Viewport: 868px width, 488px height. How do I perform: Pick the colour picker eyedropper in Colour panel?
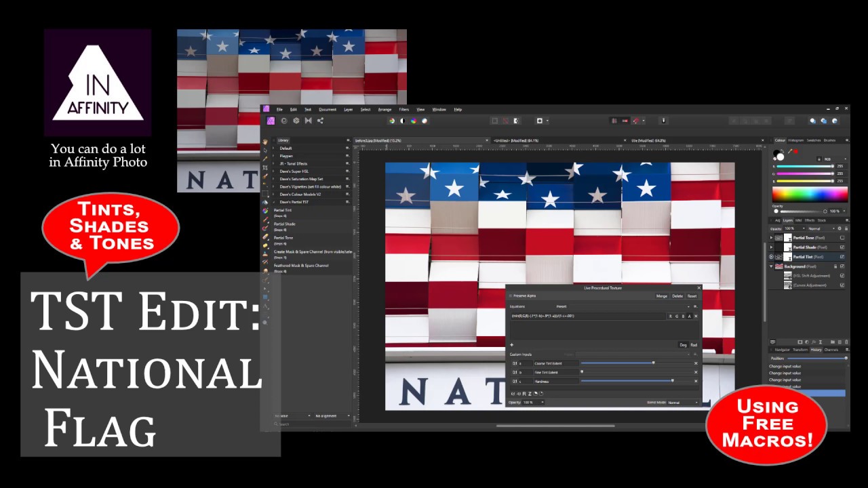pos(789,151)
